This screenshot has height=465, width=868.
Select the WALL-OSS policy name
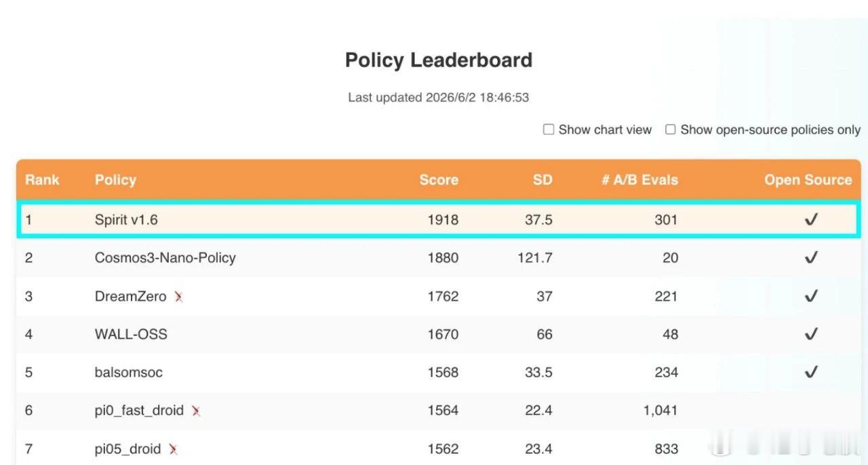click(x=131, y=334)
